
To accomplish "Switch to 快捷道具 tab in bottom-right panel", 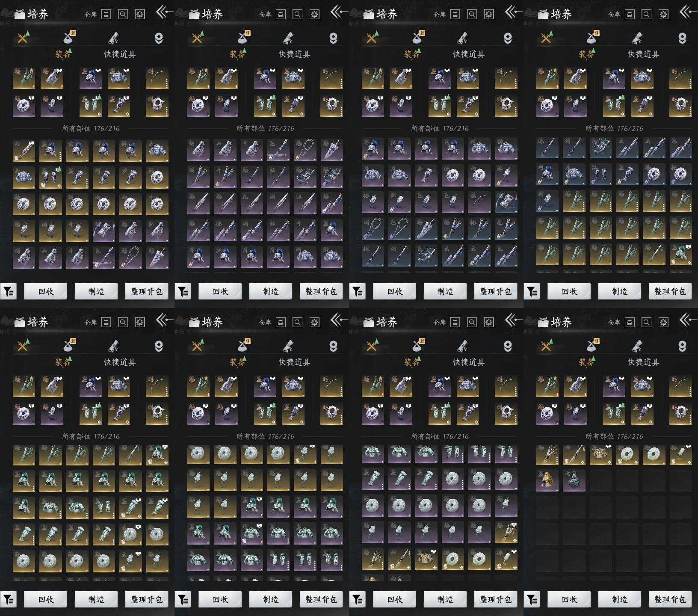I will click(644, 362).
